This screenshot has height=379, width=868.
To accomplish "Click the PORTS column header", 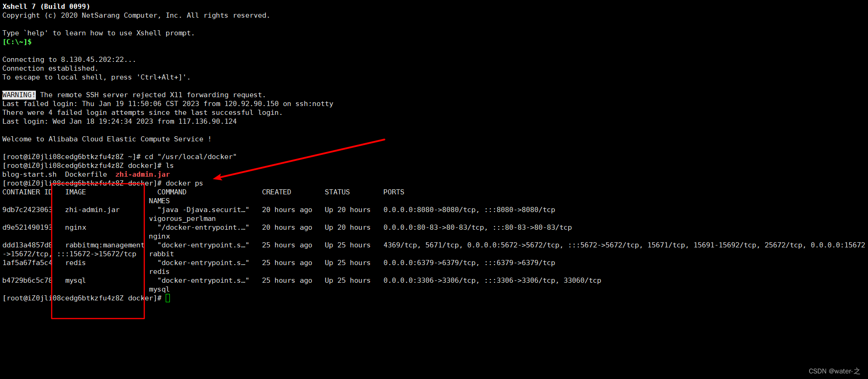I will pos(394,192).
